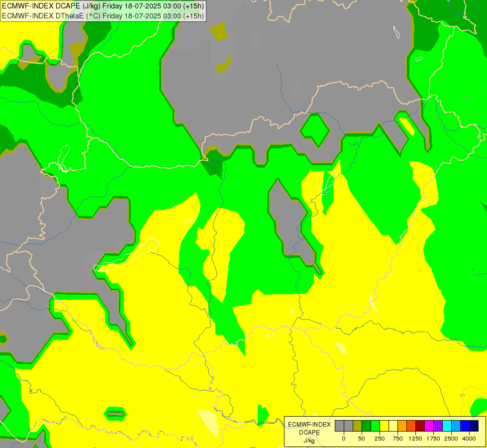Click the legend value 4000

pos(469,439)
